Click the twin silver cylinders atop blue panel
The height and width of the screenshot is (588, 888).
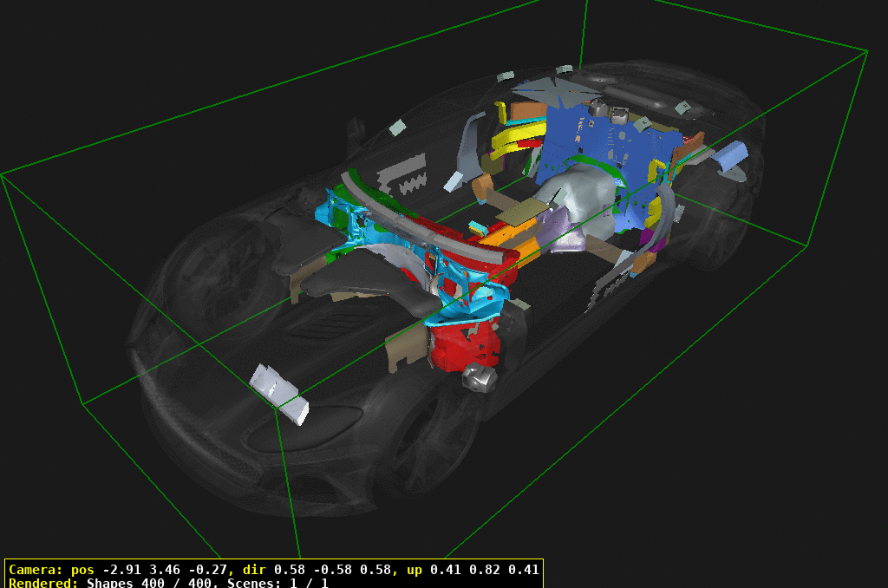pos(609,110)
